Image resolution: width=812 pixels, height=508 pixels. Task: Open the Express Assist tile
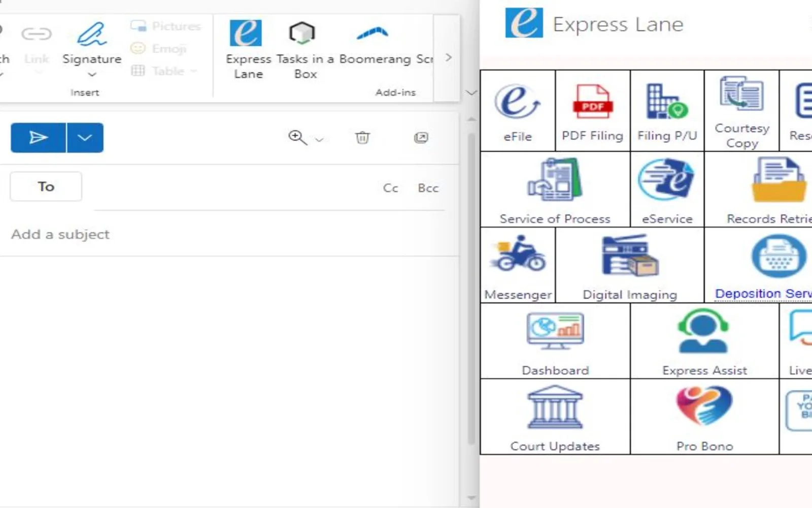(704, 341)
